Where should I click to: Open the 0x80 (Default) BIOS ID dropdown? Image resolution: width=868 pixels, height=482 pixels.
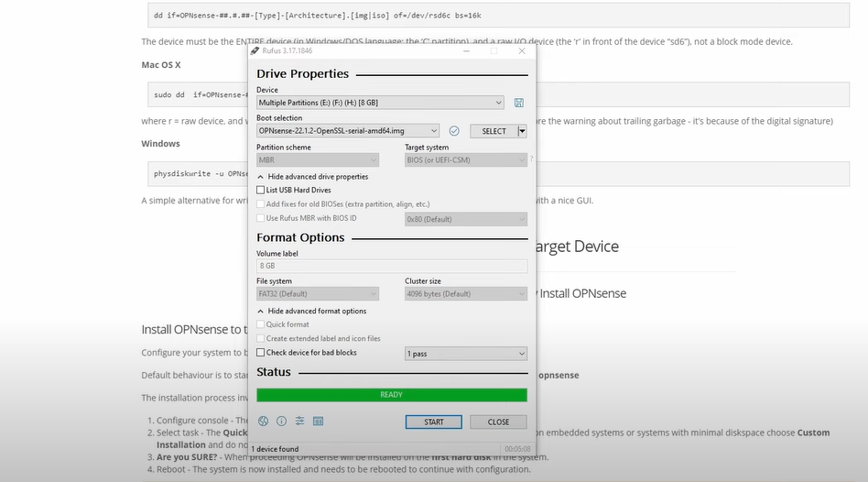[466, 219]
